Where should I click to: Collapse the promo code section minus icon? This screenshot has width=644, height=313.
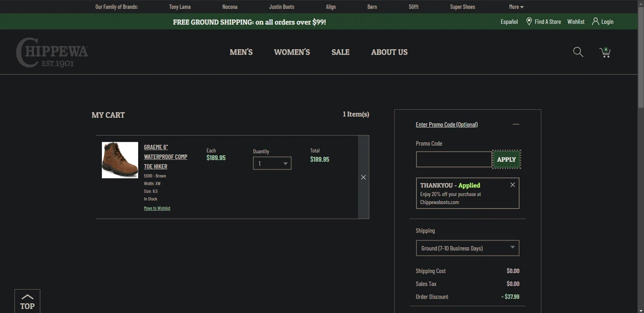click(516, 124)
